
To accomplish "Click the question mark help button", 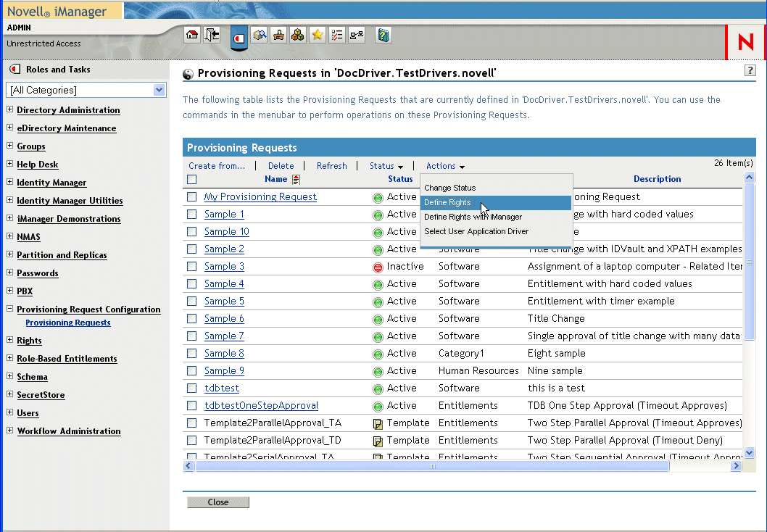I will (x=750, y=70).
